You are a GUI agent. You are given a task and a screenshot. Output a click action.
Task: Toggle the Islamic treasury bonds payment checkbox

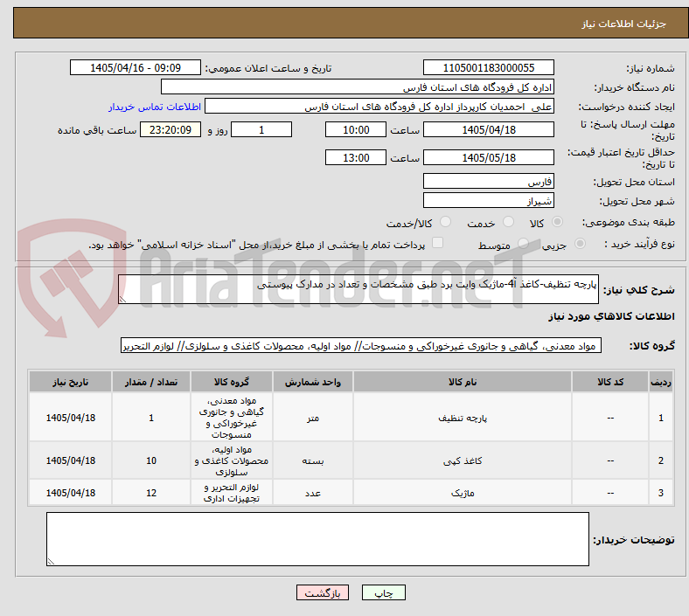(437, 243)
